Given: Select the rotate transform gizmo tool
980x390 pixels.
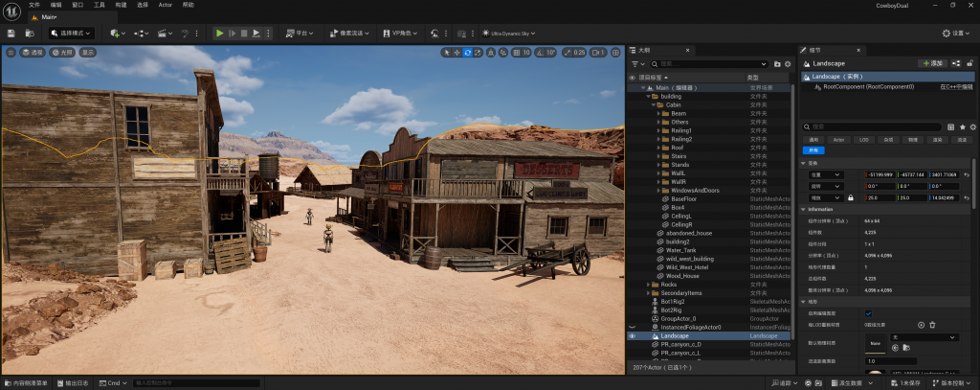Looking at the screenshot, I should click(467, 52).
